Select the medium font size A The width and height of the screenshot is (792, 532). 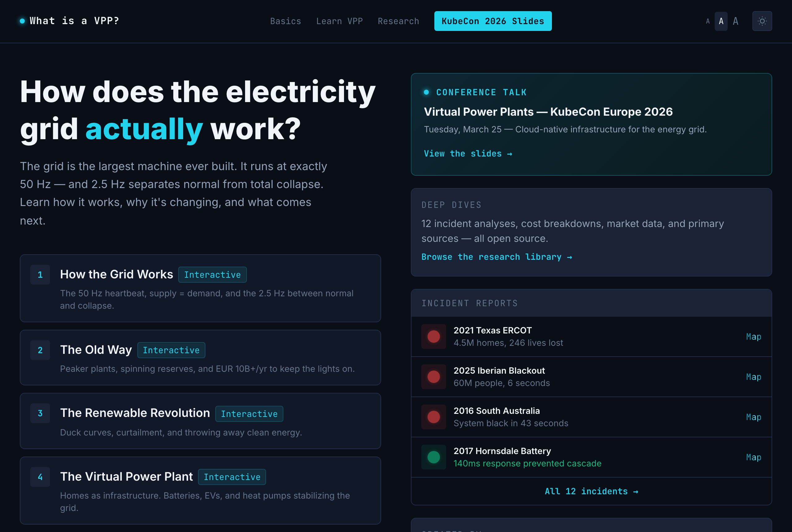pos(721,21)
